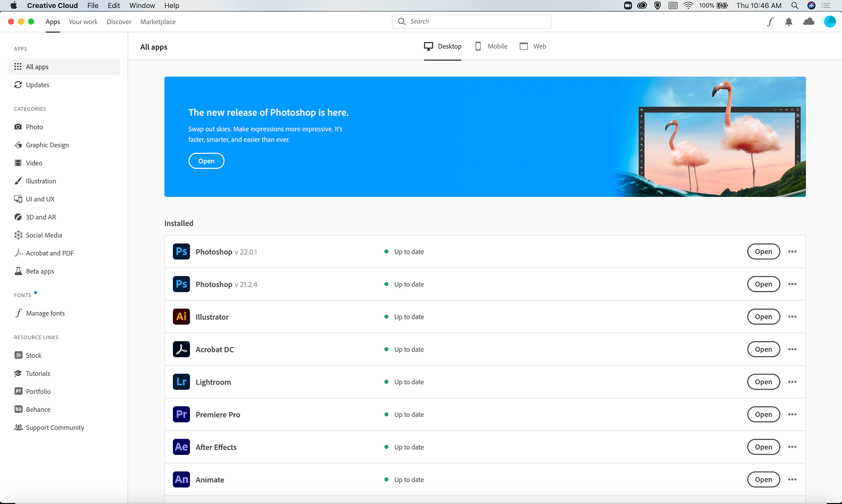
Task: Select the Graphic Design category
Action: coord(64,145)
